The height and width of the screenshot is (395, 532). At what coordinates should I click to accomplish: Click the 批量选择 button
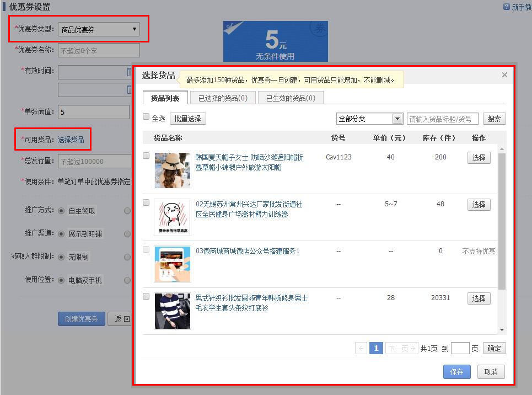(x=187, y=119)
